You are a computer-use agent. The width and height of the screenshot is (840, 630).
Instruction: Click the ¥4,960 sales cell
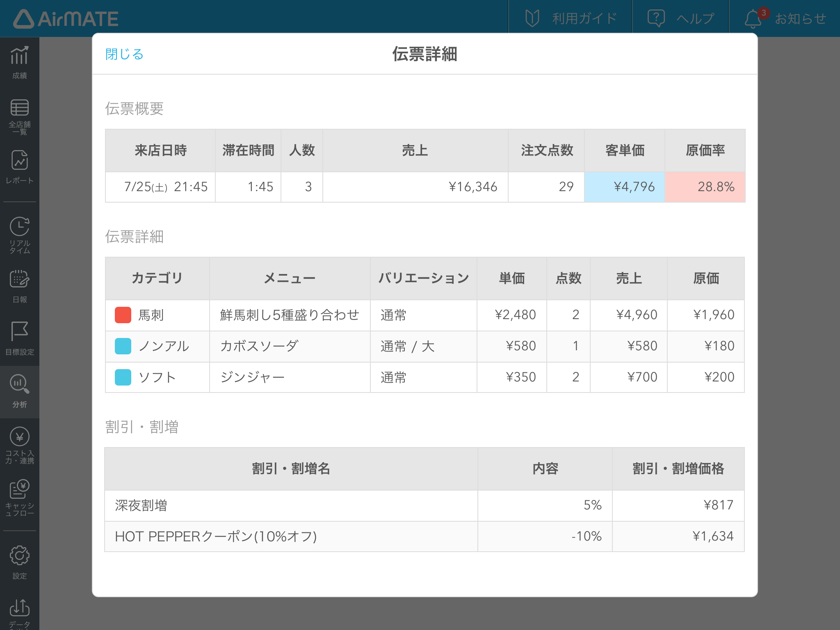point(629,315)
